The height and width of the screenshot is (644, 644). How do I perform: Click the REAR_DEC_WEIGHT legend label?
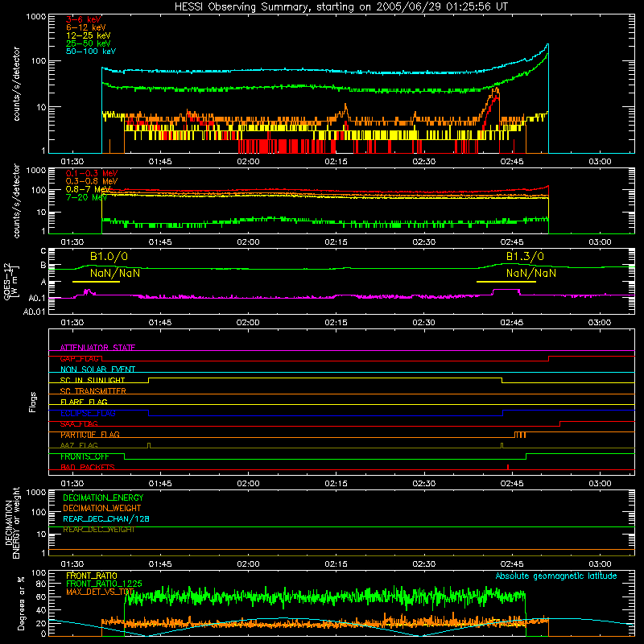coord(99,530)
